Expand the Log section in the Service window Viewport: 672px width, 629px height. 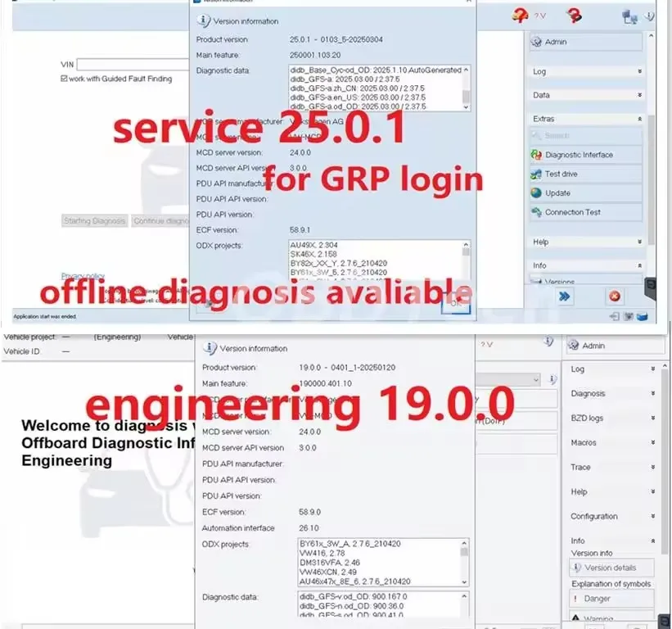pyautogui.click(x=586, y=71)
